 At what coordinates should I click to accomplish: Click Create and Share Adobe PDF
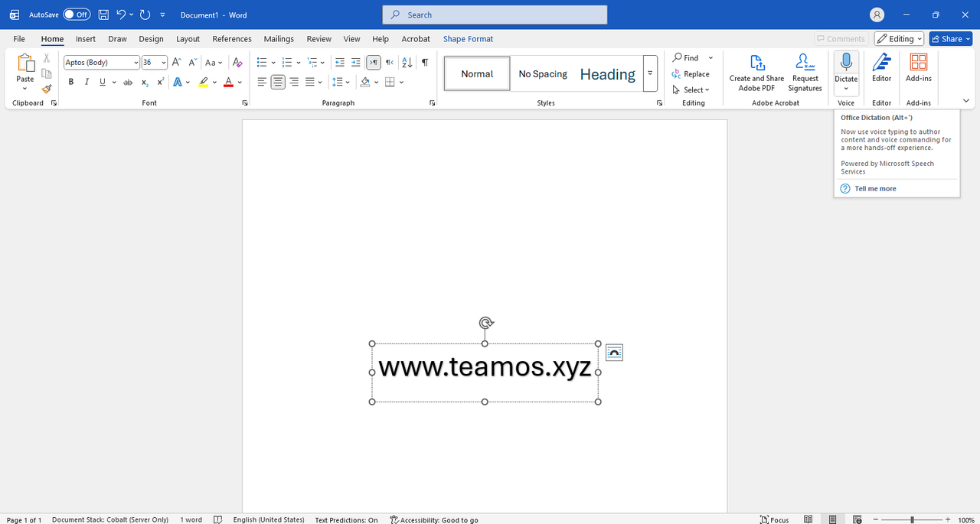tap(756, 72)
